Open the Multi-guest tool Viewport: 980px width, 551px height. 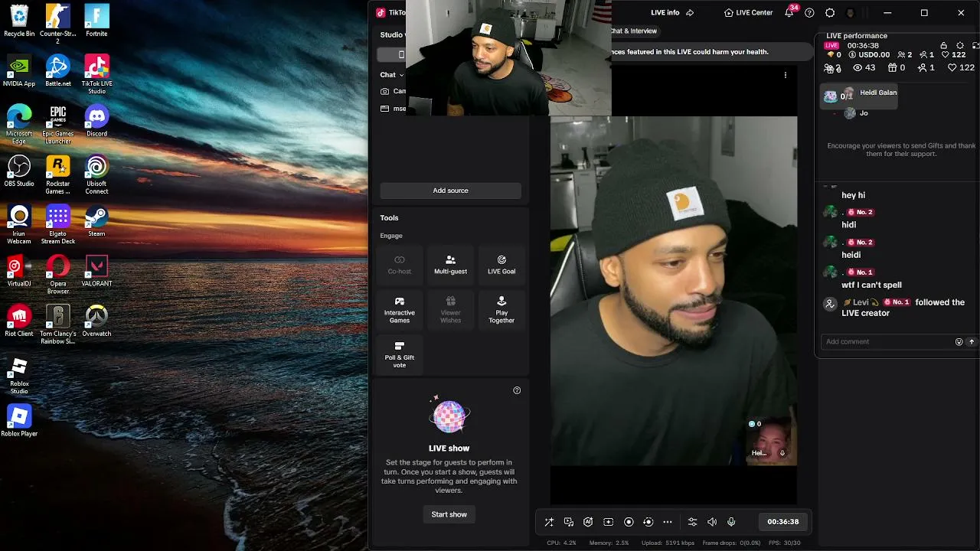(450, 265)
